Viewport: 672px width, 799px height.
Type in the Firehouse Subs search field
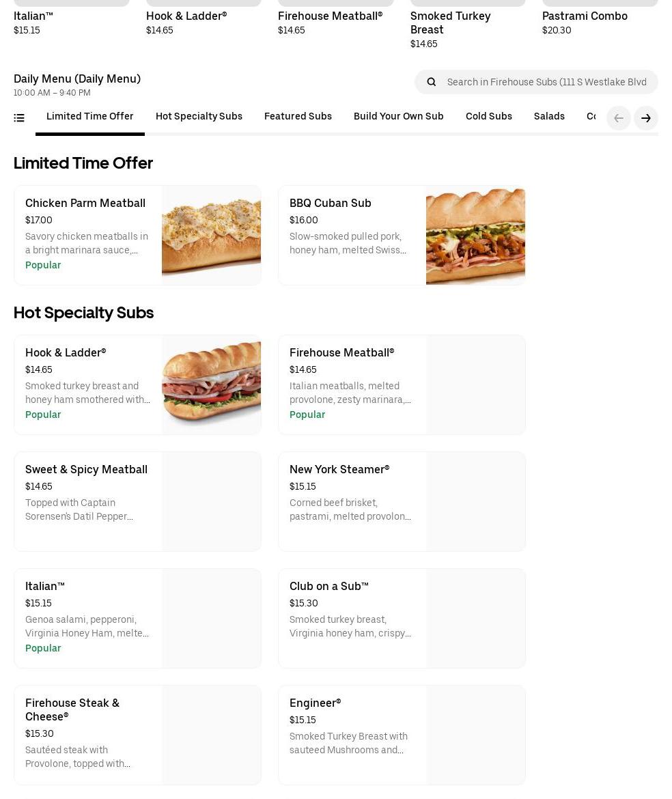(x=546, y=82)
